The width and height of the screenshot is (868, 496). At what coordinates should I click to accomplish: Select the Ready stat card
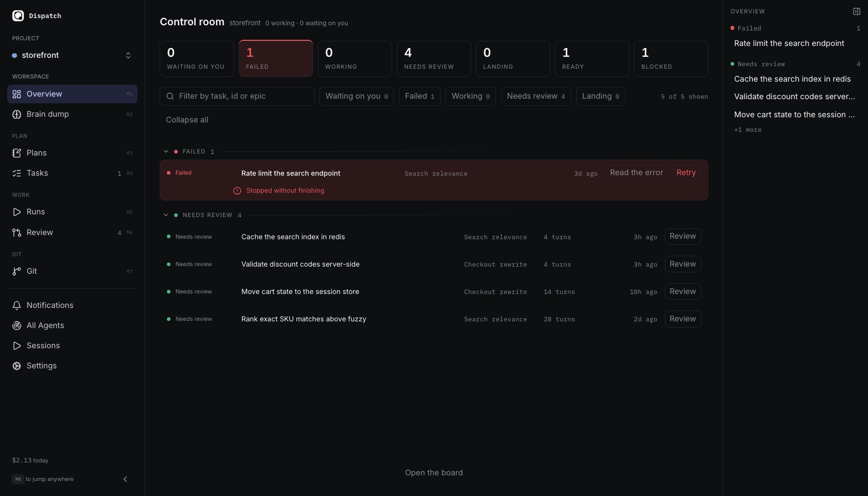592,59
